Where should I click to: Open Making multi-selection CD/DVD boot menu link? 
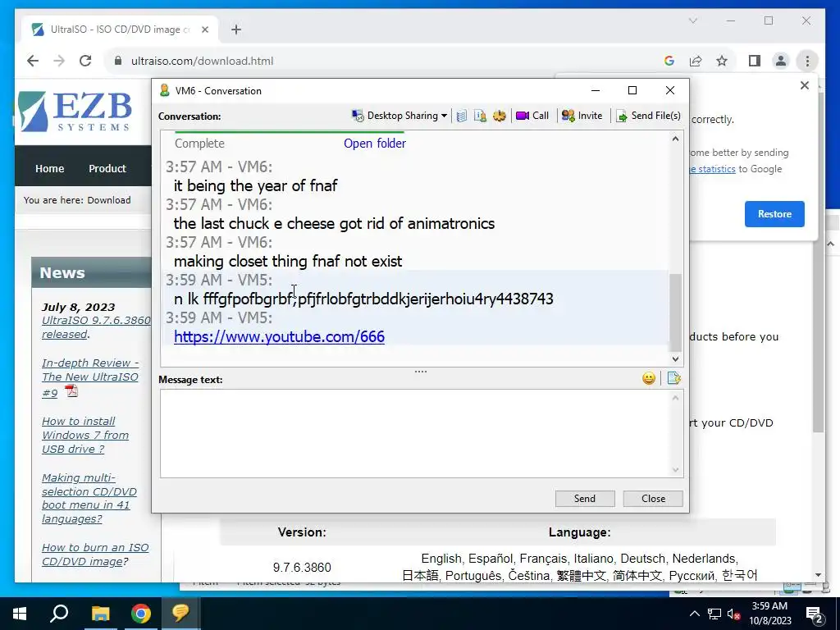pyautogui.click(x=89, y=498)
